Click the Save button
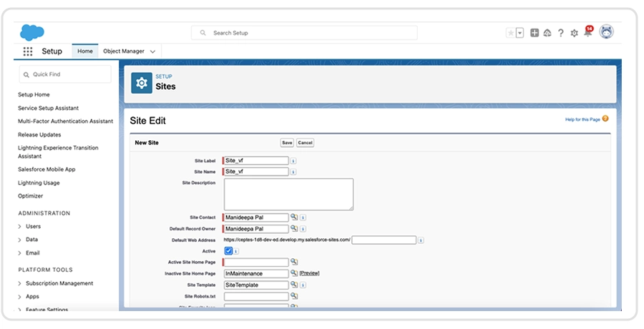Screen dimensions: 644x329 (x=286, y=142)
